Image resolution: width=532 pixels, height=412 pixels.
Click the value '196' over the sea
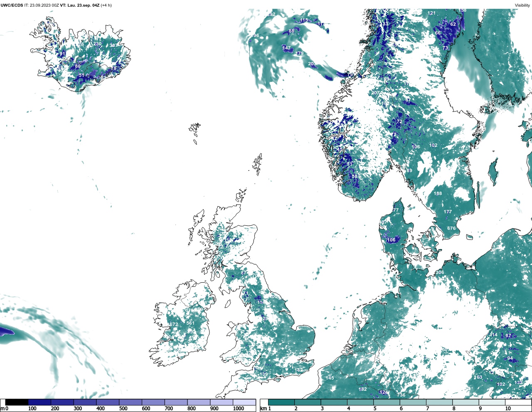coord(255,36)
